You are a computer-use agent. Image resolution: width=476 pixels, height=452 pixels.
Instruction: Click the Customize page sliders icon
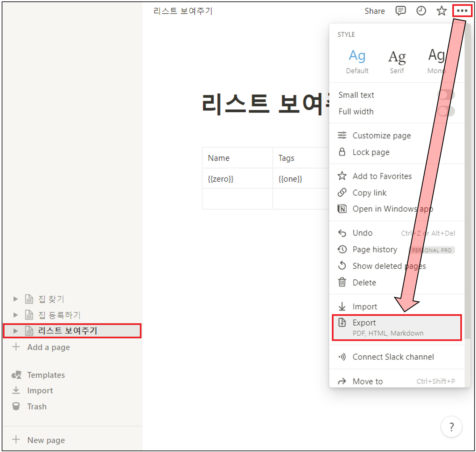pos(342,135)
